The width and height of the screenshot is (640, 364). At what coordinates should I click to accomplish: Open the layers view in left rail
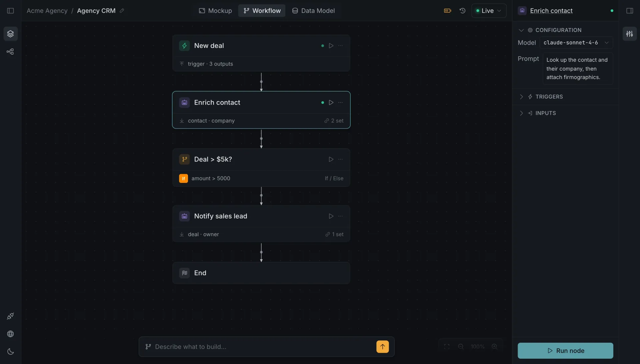tap(10, 34)
